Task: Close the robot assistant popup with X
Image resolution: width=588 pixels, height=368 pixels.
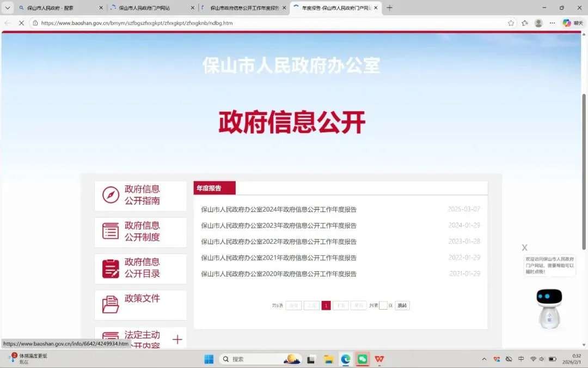Action: [525, 248]
